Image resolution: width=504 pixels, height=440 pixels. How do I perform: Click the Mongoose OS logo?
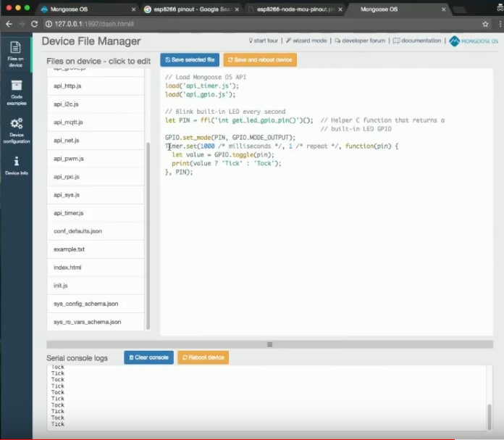pos(474,41)
